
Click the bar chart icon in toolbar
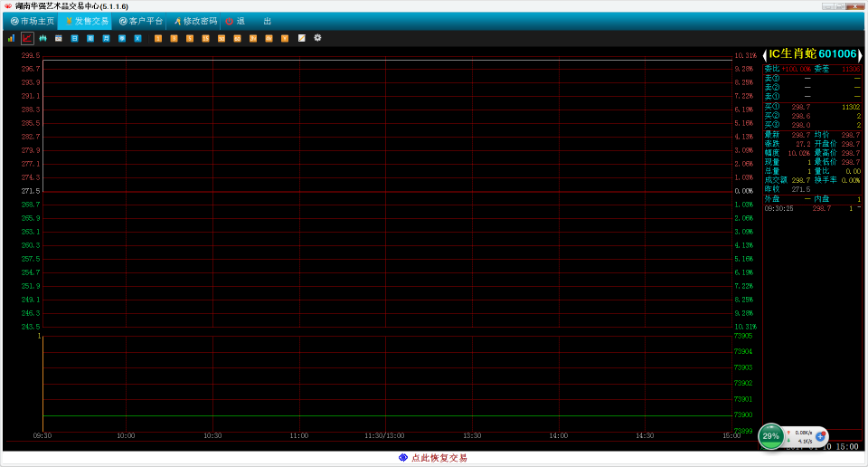click(11, 38)
